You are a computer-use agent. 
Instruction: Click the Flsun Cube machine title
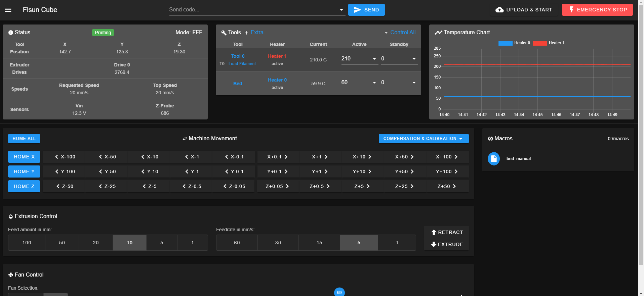40,10
